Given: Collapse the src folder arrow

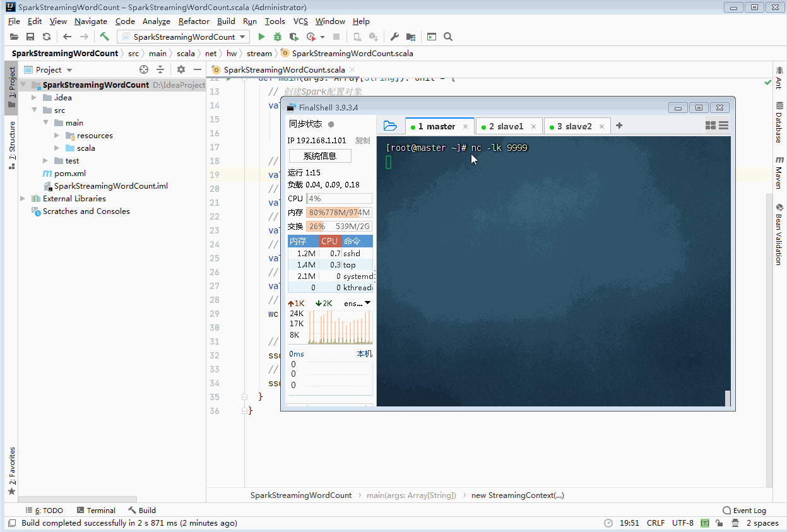Looking at the screenshot, I should click(35, 110).
